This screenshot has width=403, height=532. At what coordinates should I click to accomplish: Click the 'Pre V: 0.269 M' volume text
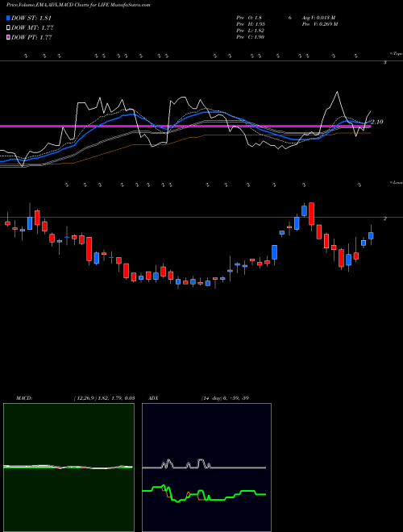(x=320, y=24)
